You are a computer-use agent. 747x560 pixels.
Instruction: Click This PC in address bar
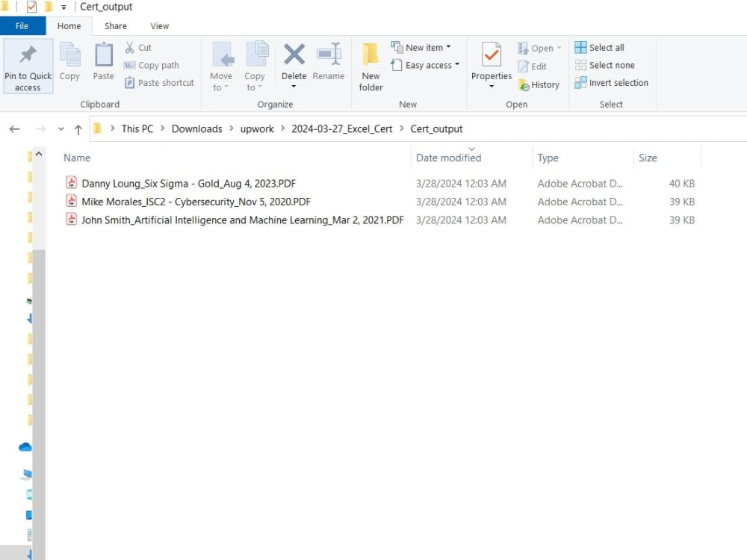tap(137, 129)
